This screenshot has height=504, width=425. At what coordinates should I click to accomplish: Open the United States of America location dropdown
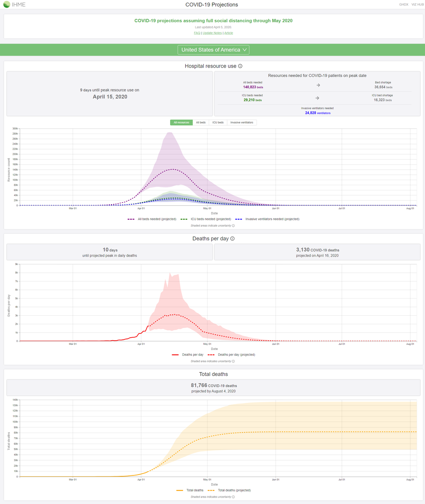tap(213, 50)
